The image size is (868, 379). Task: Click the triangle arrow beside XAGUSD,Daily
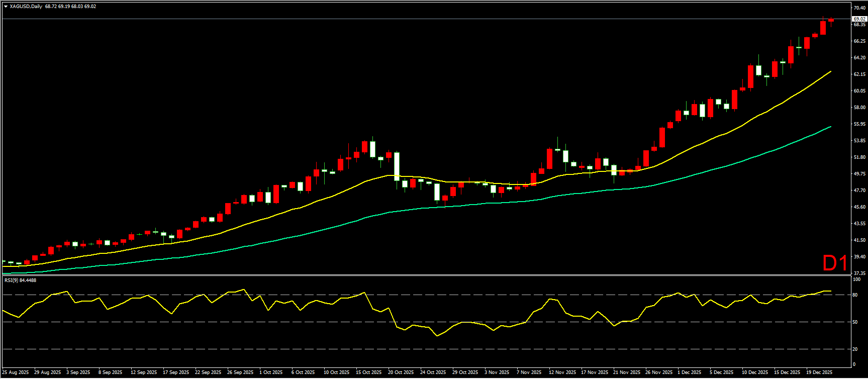click(6, 7)
